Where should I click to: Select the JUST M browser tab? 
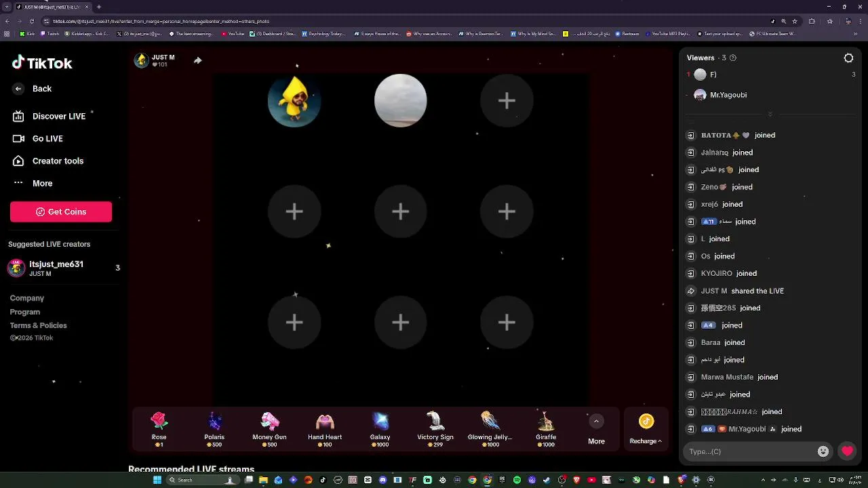53,7
